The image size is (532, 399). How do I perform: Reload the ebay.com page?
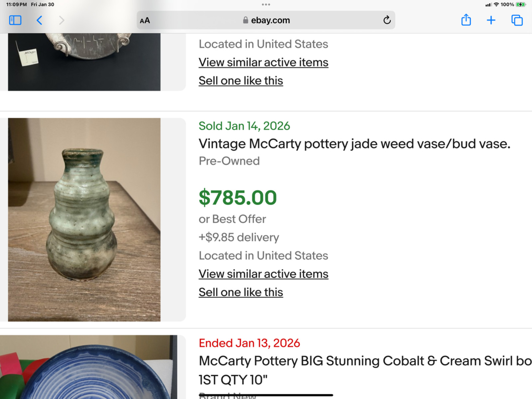pyautogui.click(x=387, y=20)
